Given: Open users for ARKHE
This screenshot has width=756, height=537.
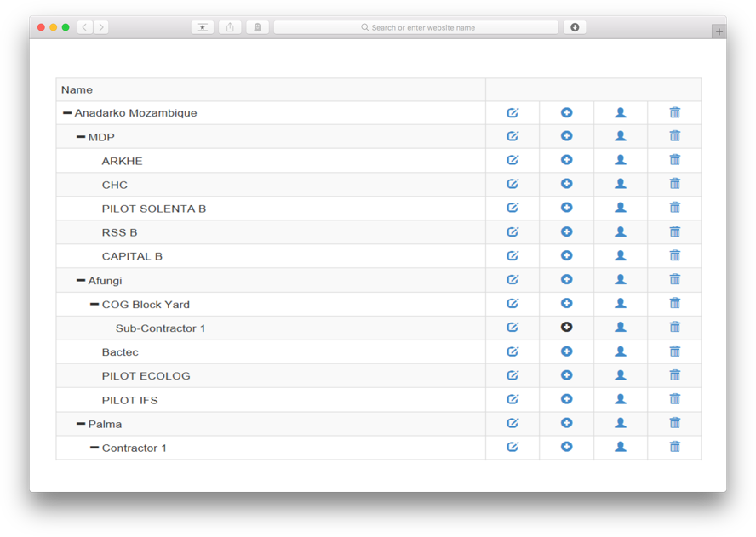Looking at the screenshot, I should (621, 160).
